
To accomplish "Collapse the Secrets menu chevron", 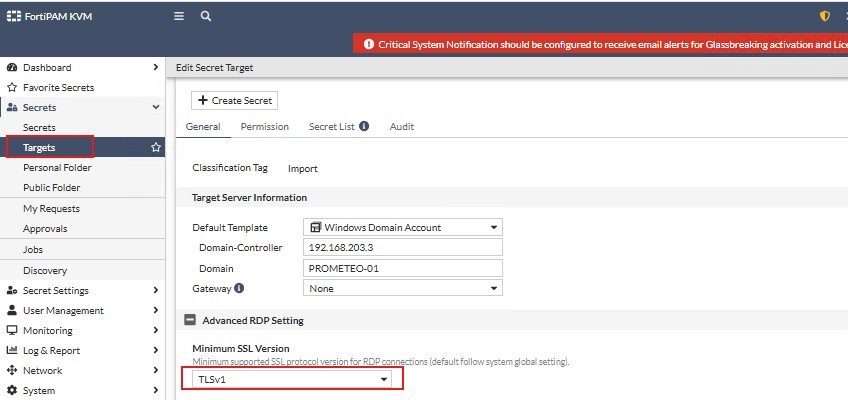I will [156, 107].
